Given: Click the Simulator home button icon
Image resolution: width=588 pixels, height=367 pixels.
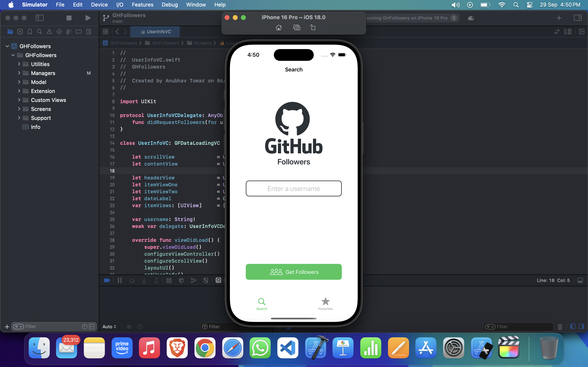Looking at the screenshot, I should click(x=279, y=28).
